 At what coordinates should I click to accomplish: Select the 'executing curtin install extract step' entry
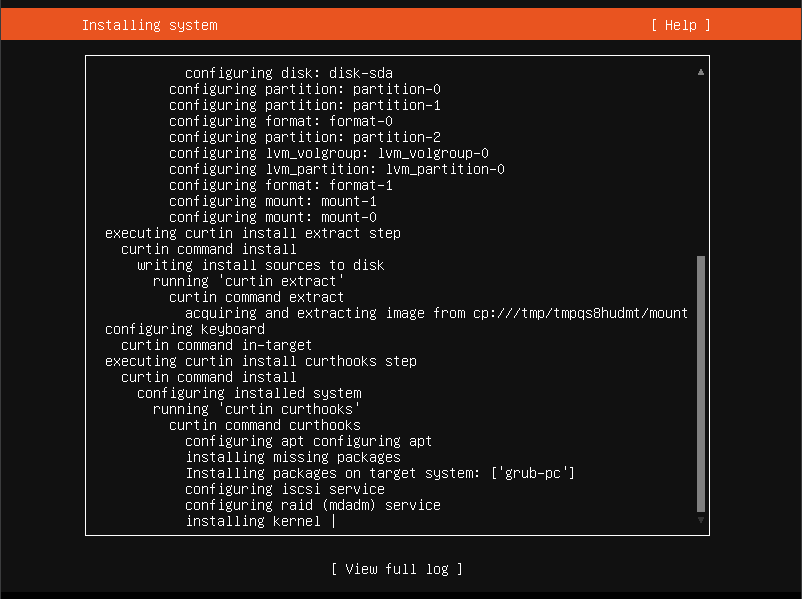point(253,233)
